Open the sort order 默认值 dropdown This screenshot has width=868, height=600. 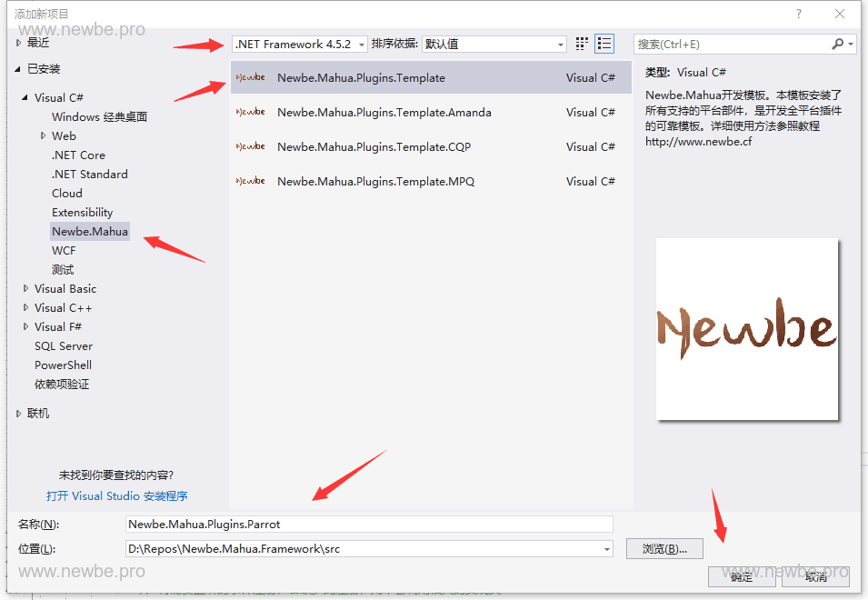560,45
